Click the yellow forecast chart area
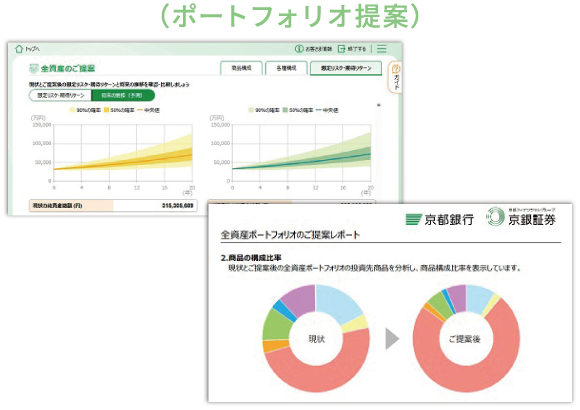This screenshot has height=410, width=580. coord(123,153)
